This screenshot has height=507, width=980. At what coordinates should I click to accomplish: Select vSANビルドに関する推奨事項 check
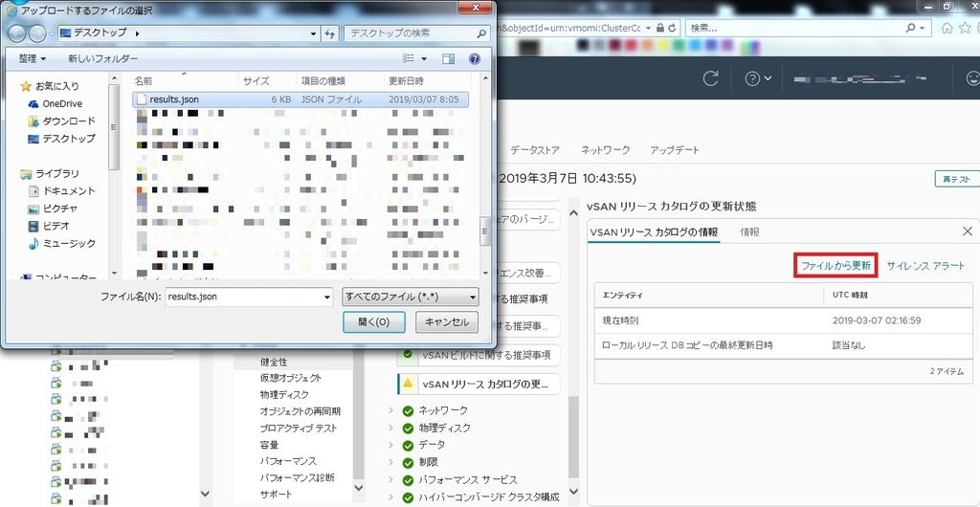click(479, 355)
